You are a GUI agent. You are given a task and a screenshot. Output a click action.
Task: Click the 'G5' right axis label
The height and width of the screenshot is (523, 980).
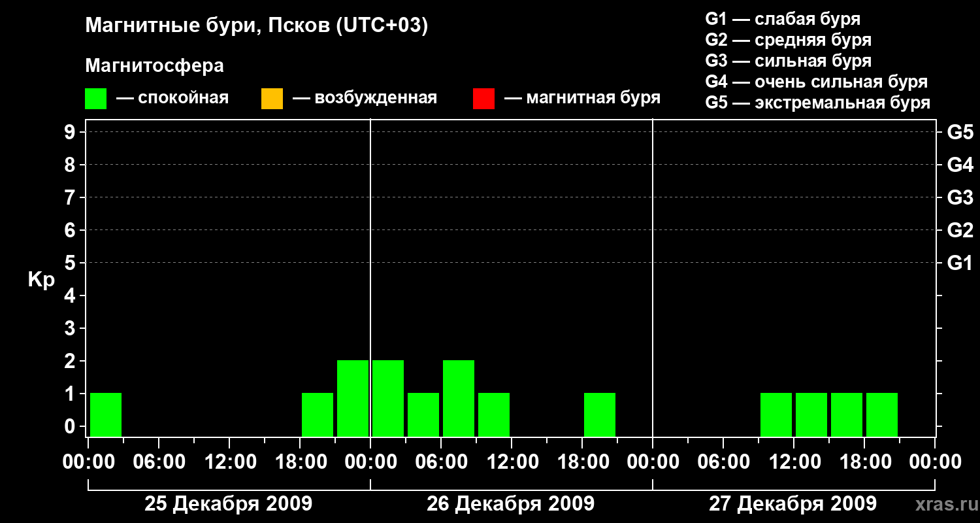coord(960,132)
